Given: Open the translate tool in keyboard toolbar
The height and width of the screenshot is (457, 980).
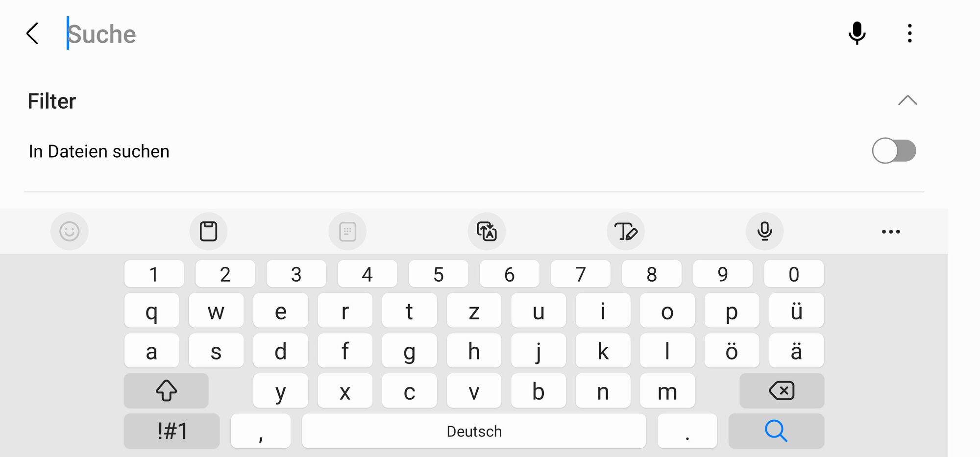Looking at the screenshot, I should coord(487,231).
